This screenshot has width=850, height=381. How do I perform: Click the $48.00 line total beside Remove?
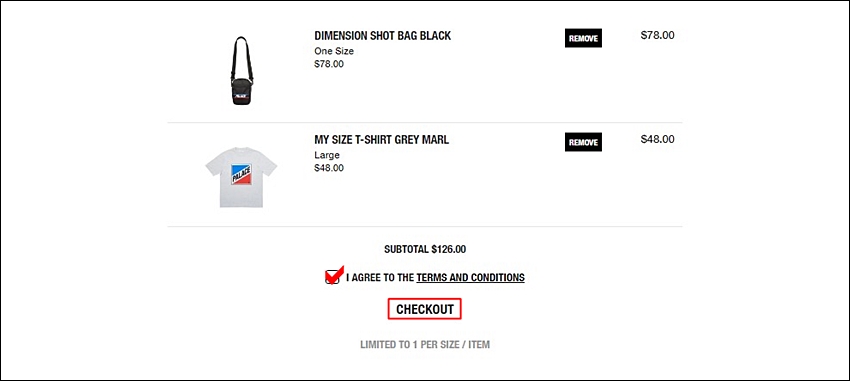point(658,139)
